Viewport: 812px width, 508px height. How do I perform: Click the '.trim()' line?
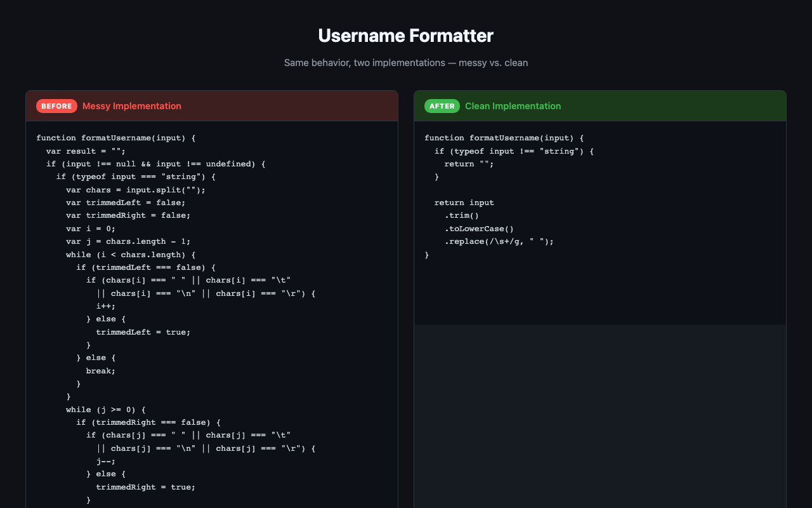(462, 215)
